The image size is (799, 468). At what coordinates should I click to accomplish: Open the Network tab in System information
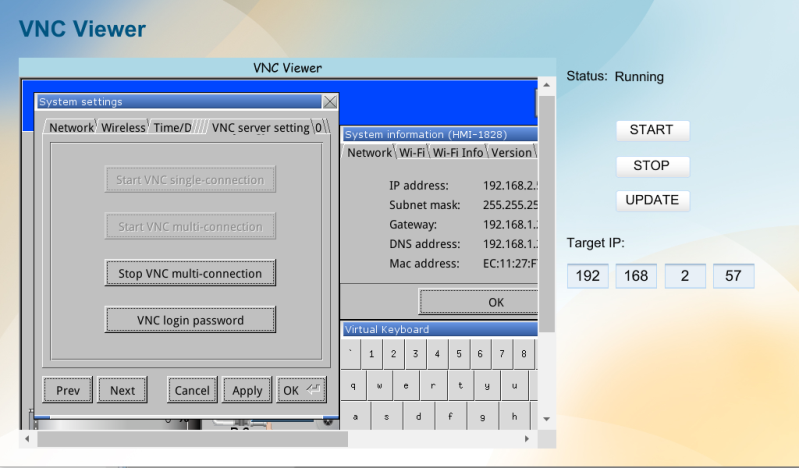[369, 152]
